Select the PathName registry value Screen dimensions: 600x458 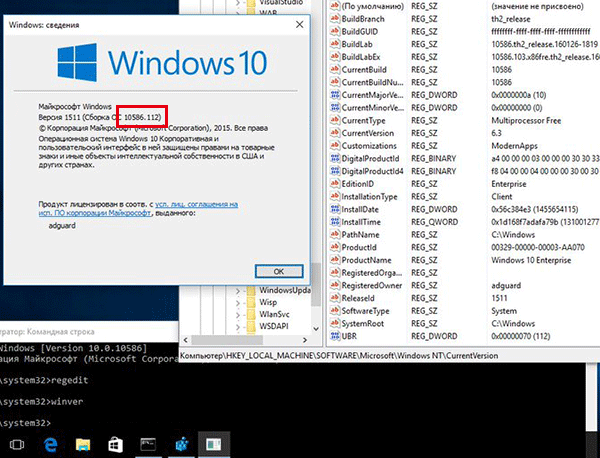coord(360,234)
